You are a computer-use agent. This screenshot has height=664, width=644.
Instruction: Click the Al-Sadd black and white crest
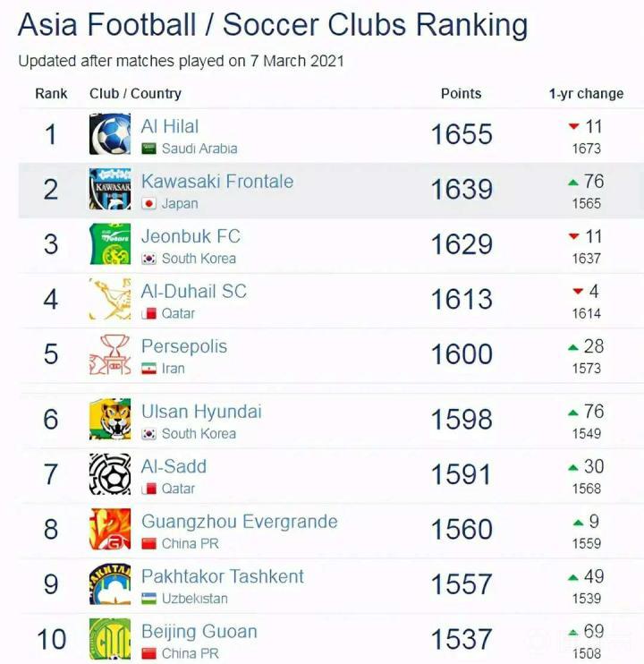pyautogui.click(x=110, y=474)
